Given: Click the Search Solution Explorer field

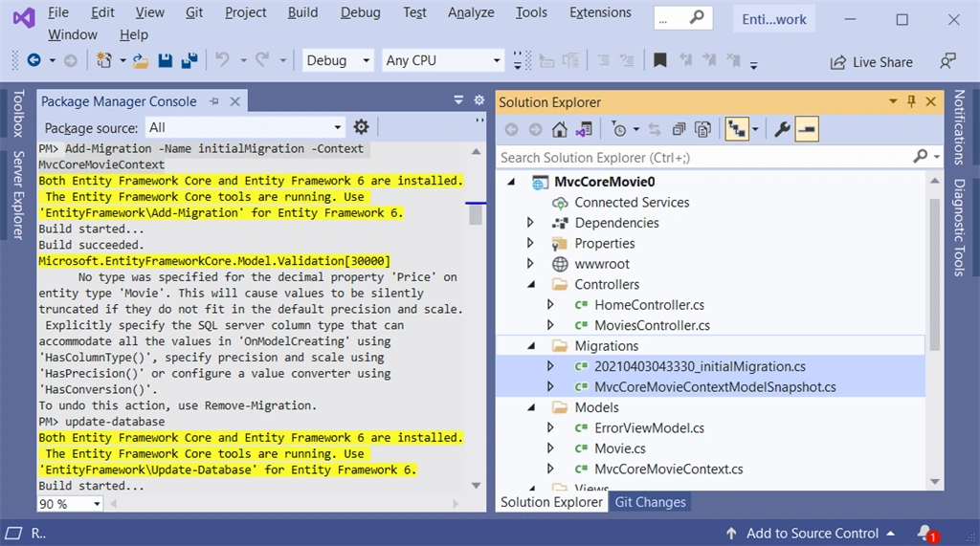Looking at the screenshot, I should click(705, 158).
